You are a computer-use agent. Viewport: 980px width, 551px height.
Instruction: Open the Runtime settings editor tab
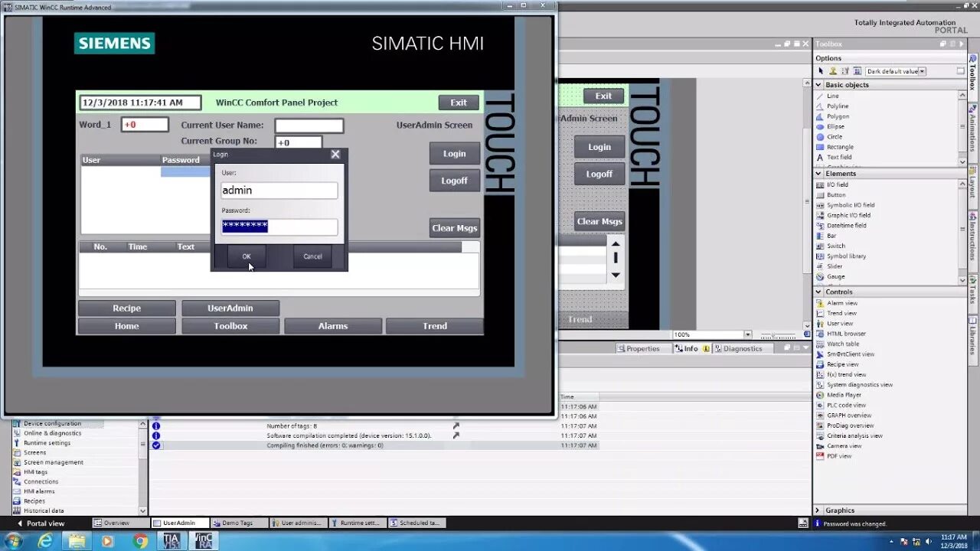[359, 523]
